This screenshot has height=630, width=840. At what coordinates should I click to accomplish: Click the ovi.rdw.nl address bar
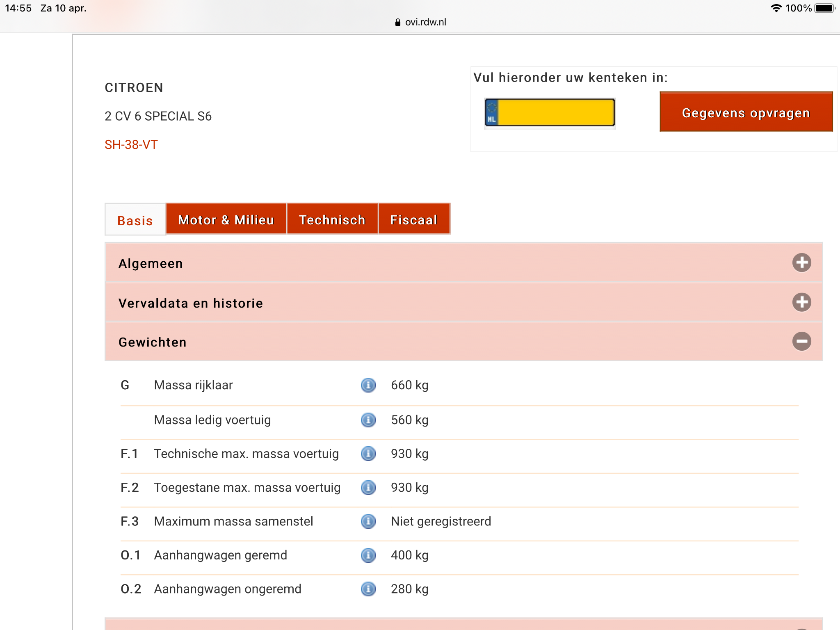click(x=421, y=22)
